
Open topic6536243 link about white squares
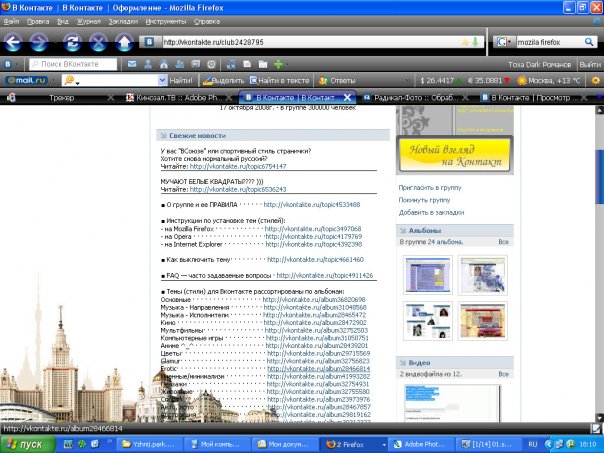(x=238, y=190)
